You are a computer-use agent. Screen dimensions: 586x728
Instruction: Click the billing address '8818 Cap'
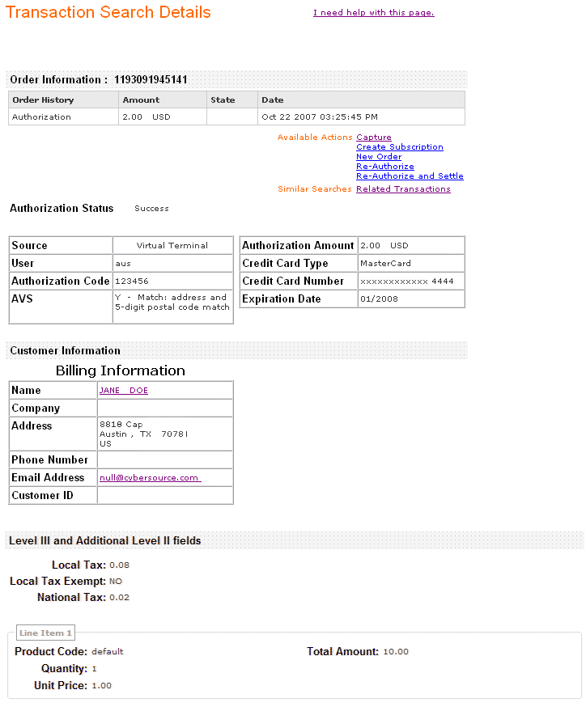(121, 425)
